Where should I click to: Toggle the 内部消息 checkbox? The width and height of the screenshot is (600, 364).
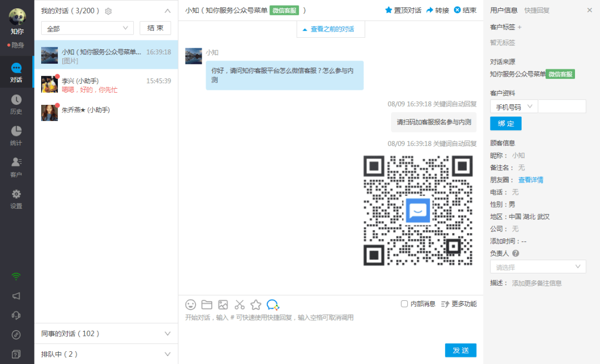(404, 304)
